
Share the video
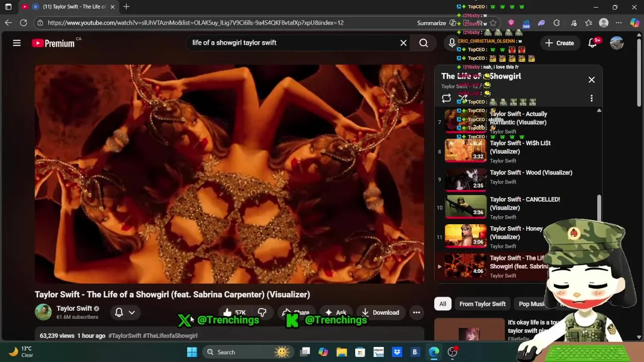pos(296,312)
